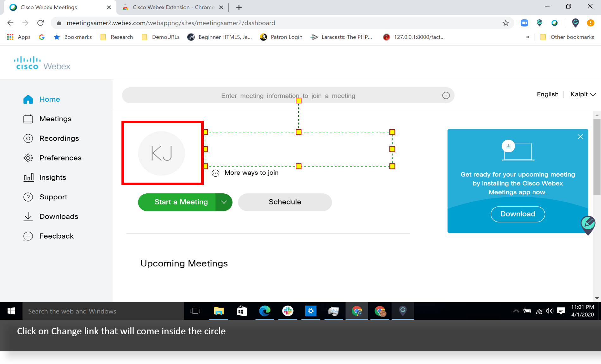
Task: Click the Feedback speech bubble icon
Action: pyautogui.click(x=28, y=236)
